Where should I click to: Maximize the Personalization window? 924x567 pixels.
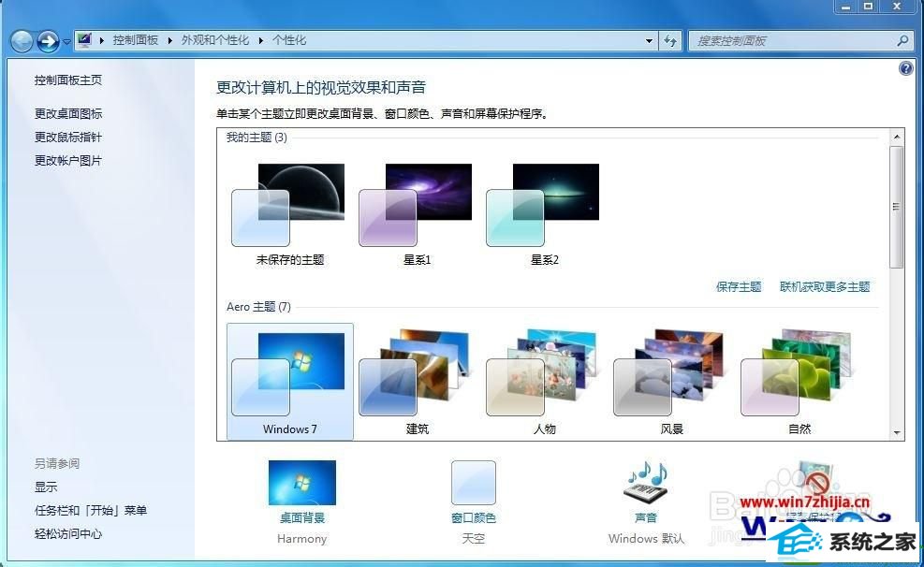pos(868,7)
